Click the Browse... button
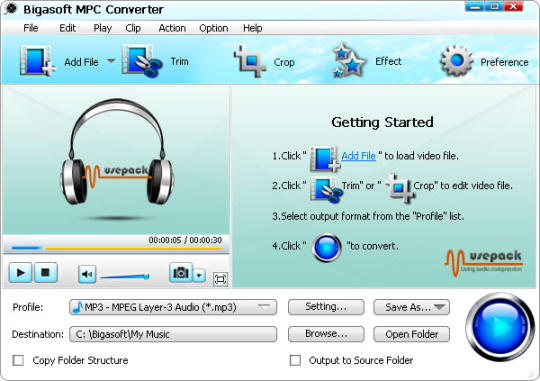Screen dimensions: 540x381 [326, 334]
